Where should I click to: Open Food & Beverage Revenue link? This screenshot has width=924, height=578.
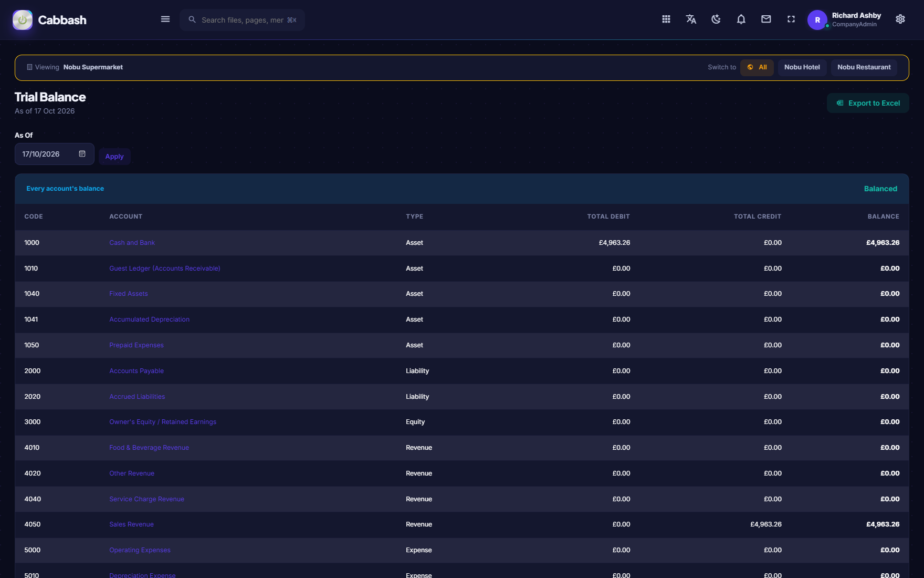149,448
